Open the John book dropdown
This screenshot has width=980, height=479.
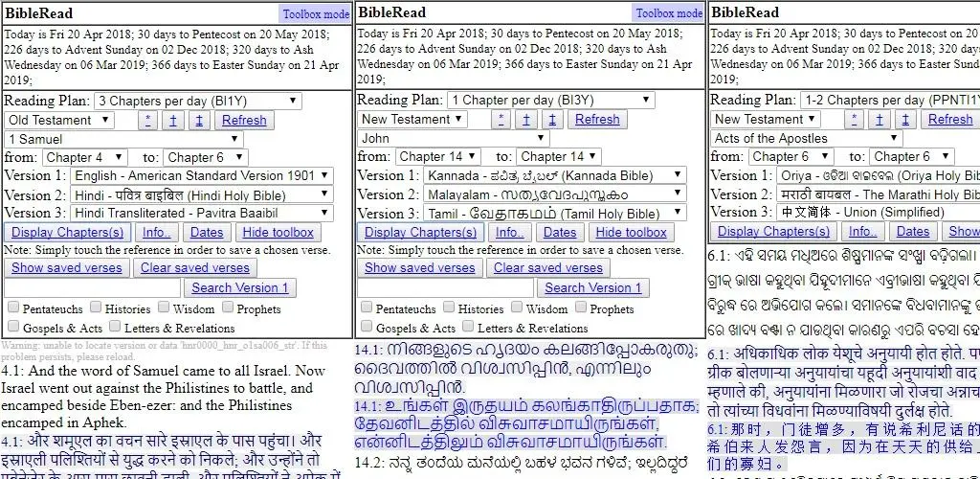coord(453,138)
